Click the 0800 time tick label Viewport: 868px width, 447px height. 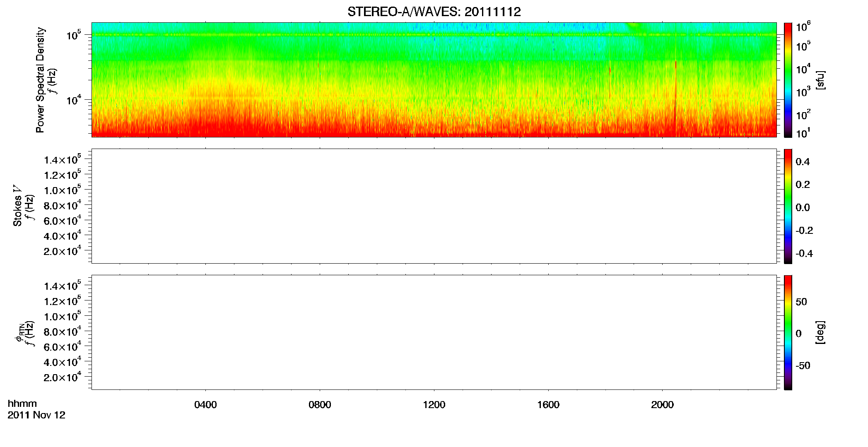point(320,405)
